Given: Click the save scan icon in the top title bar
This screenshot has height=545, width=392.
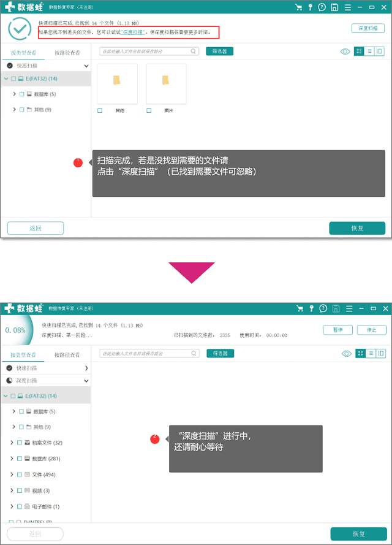Looking at the screenshot, I should click(334, 7).
